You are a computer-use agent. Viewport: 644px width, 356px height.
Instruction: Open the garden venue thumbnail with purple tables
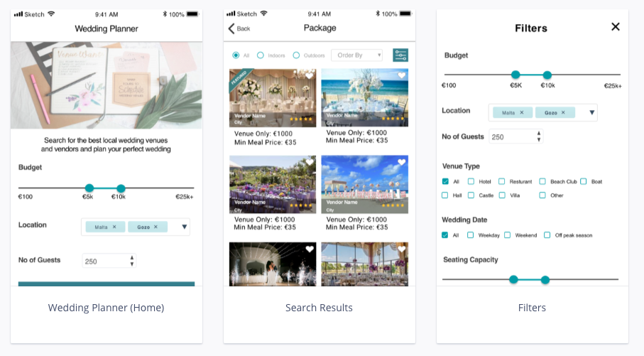[x=273, y=184]
